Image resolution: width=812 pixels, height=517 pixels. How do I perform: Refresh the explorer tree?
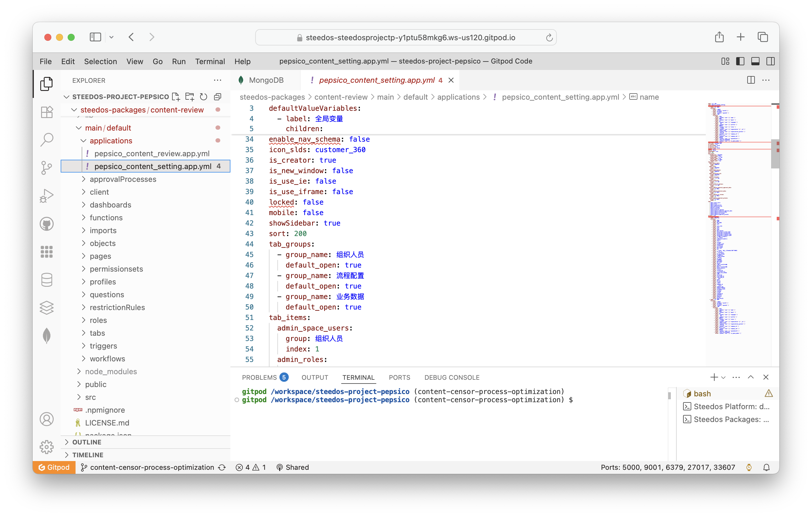pos(203,97)
